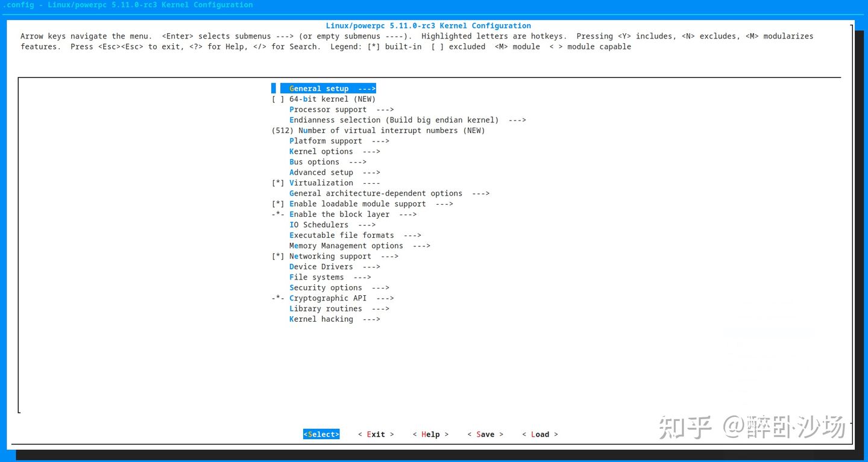Open Processor support submenu
Image resolution: width=868 pixels, height=462 pixels.
tap(341, 110)
